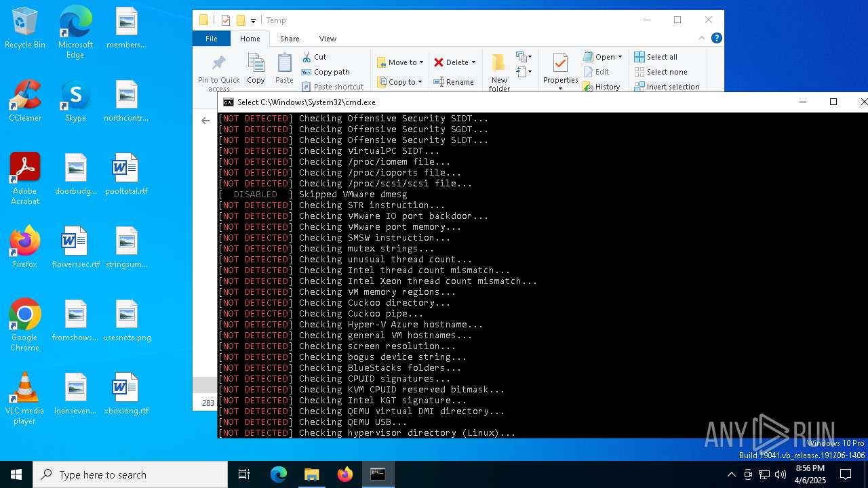Click the Windows Start button

[x=16, y=474]
